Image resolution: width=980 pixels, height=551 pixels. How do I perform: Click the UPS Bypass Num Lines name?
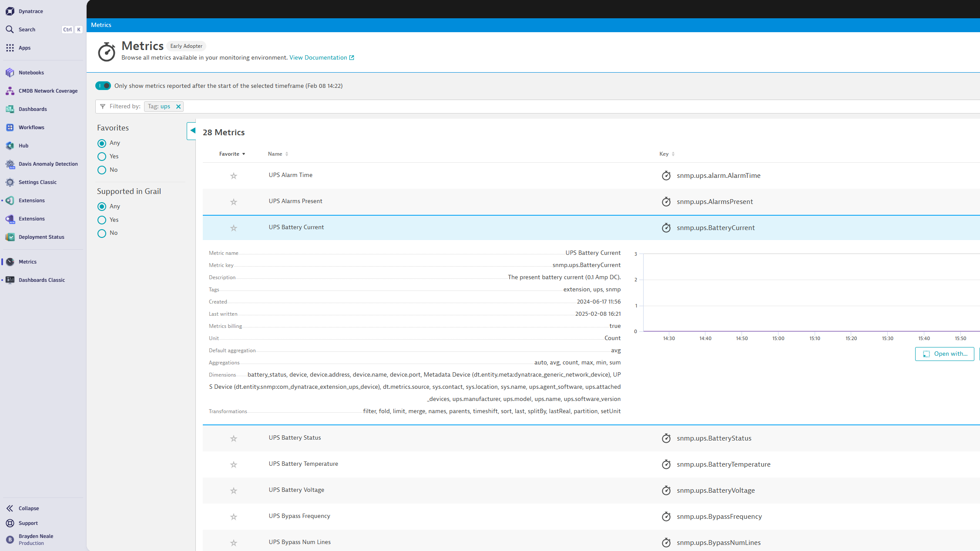[x=300, y=542]
